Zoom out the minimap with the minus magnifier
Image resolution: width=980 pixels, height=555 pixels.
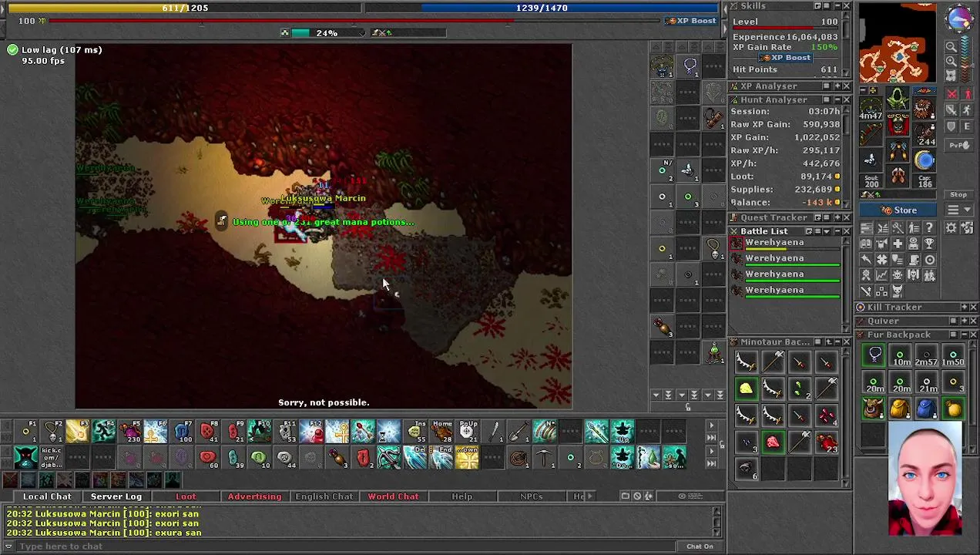click(951, 46)
